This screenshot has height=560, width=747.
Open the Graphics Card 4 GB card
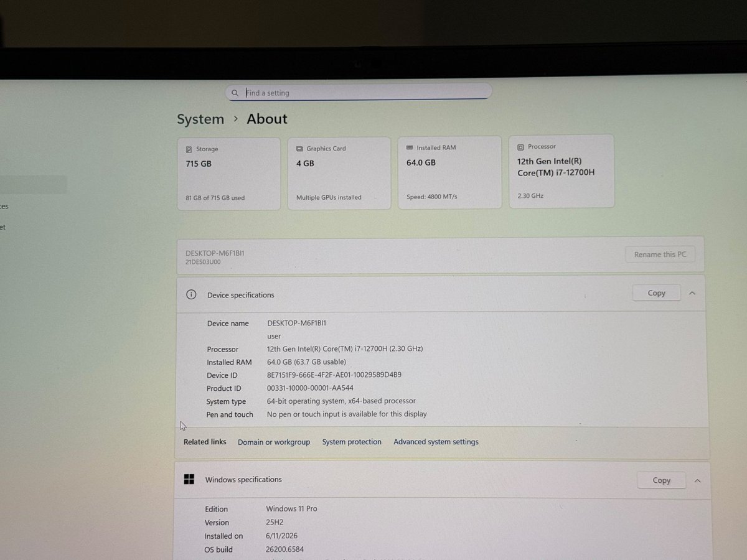tap(339, 174)
